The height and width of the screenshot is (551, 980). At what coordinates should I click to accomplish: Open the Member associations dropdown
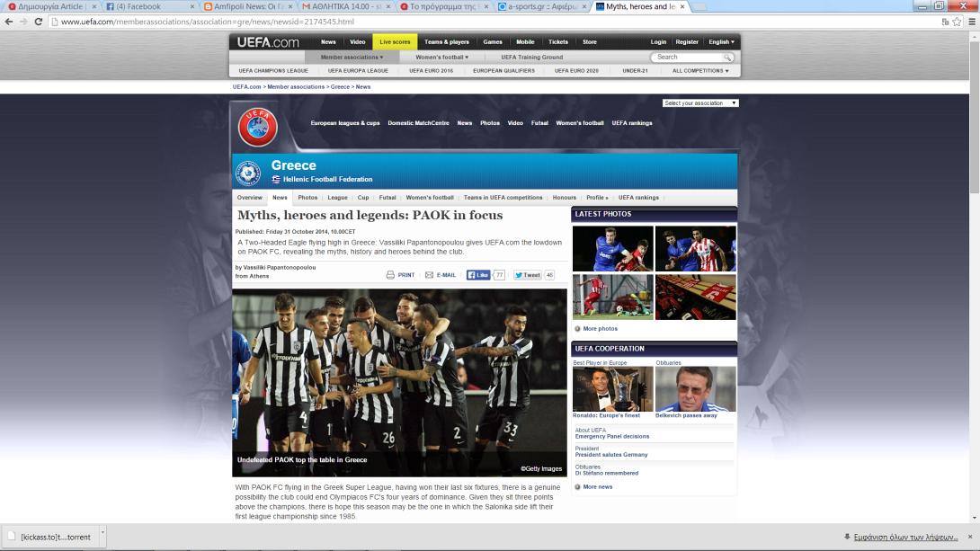tap(352, 58)
